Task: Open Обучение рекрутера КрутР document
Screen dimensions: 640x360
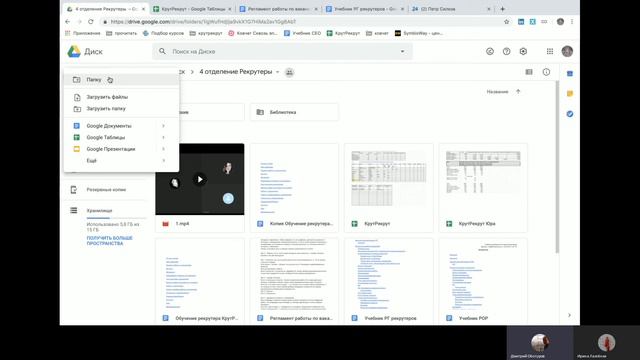Action: click(x=200, y=282)
